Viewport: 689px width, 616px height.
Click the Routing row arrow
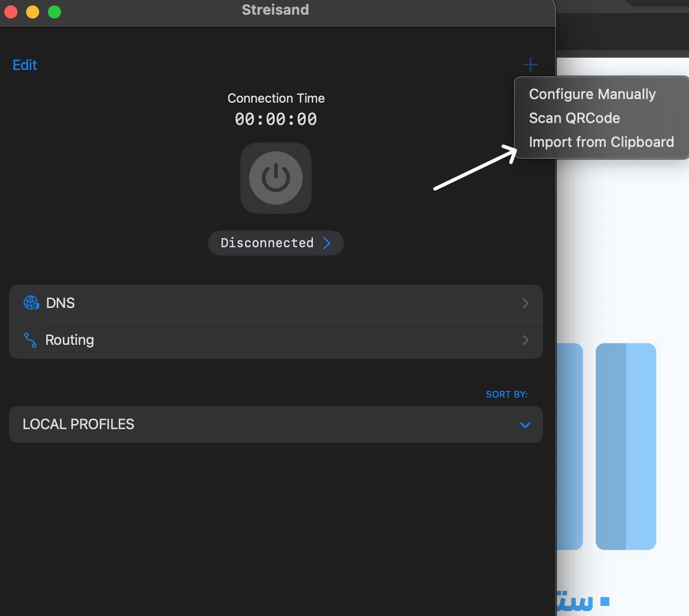coord(525,340)
